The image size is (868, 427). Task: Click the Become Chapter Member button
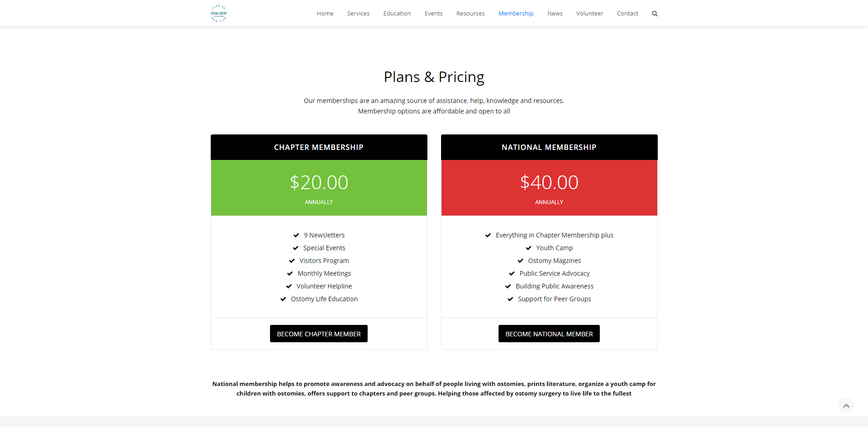click(x=319, y=334)
